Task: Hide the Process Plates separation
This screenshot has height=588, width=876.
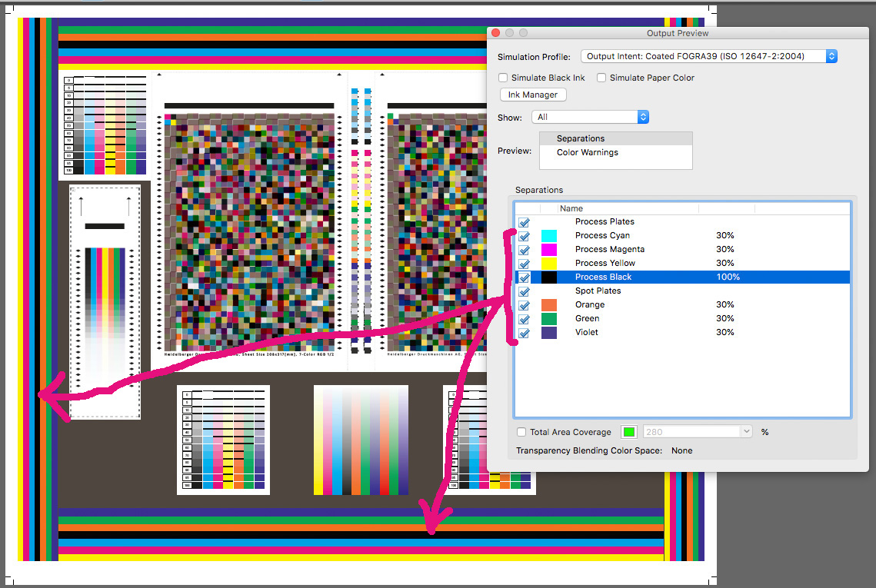Action: (x=524, y=222)
